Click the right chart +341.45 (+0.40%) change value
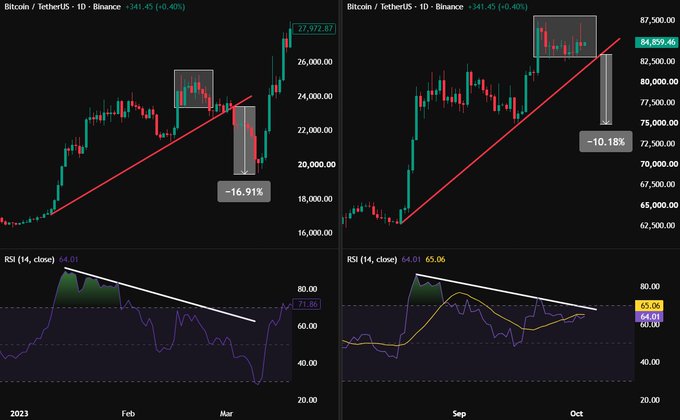Screen dimensions: 680x420 (497, 7)
